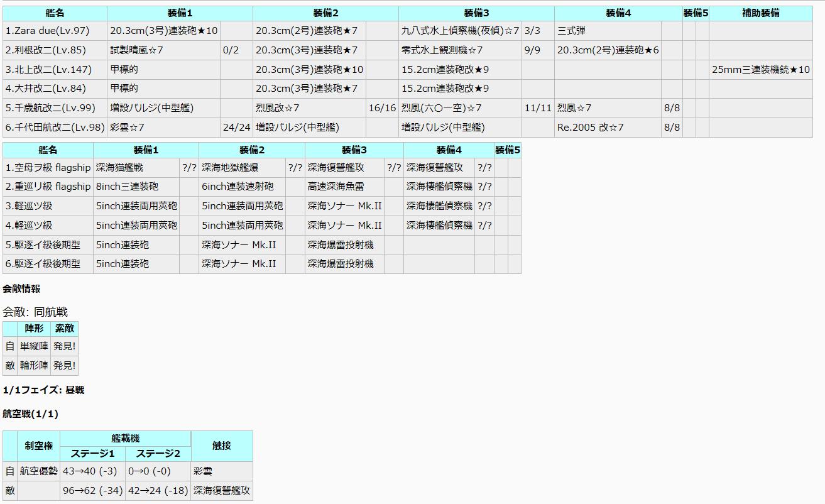This screenshot has height=504, width=825.
Task: Select 6inch連装速射砲 cell
Action: click(242, 187)
